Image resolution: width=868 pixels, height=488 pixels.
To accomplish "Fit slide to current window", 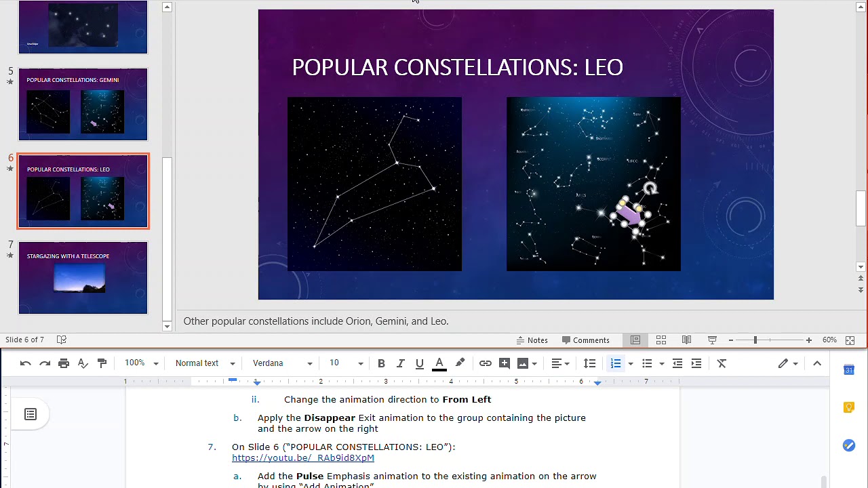I will click(850, 340).
